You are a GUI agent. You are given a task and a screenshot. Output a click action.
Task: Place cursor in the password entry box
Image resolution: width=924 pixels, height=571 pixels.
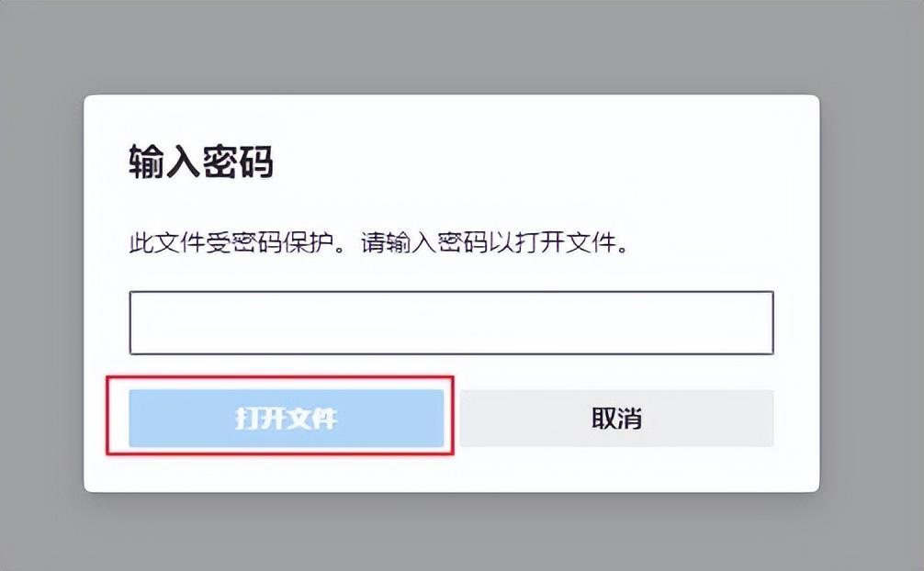point(451,322)
